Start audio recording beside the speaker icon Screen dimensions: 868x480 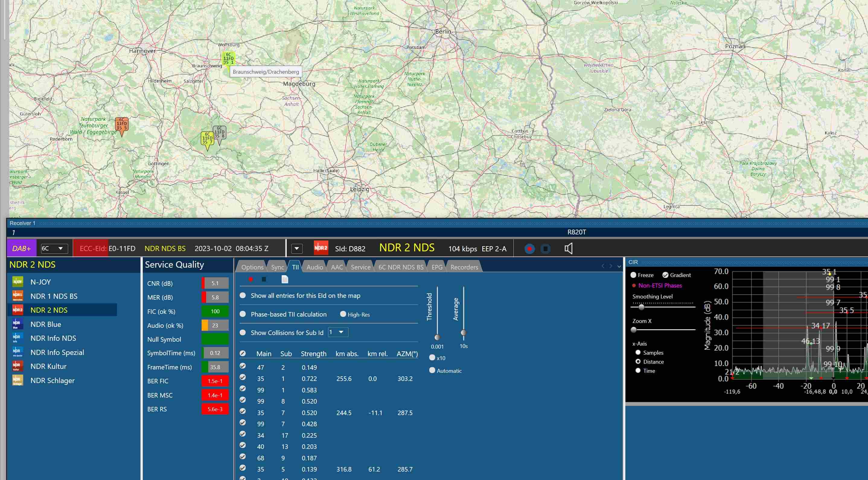(529, 249)
